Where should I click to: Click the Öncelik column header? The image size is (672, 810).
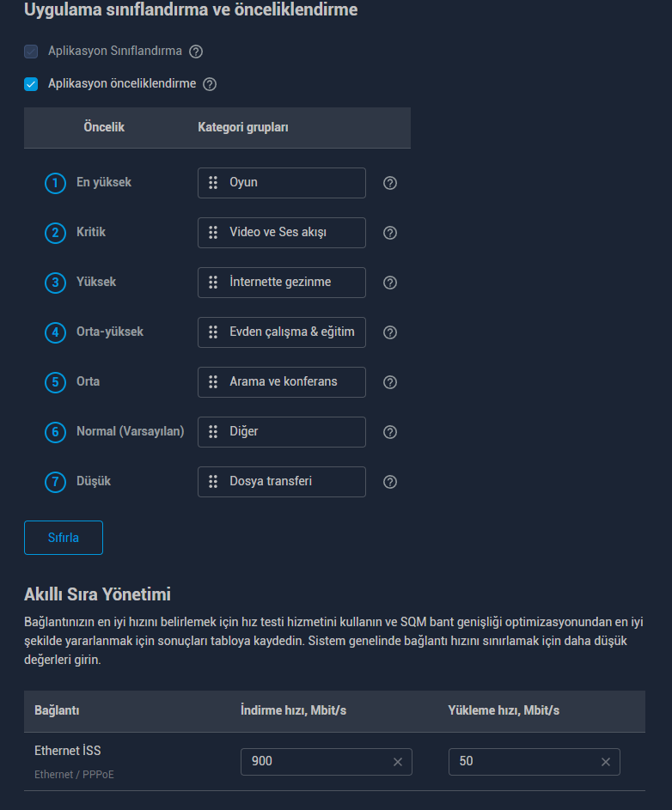[104, 127]
